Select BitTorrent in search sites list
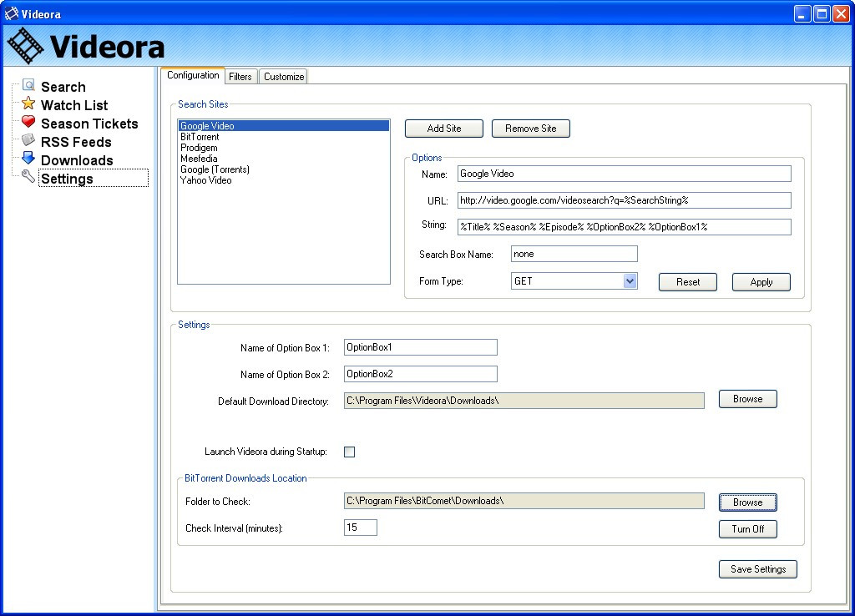The width and height of the screenshot is (855, 616). coord(284,137)
